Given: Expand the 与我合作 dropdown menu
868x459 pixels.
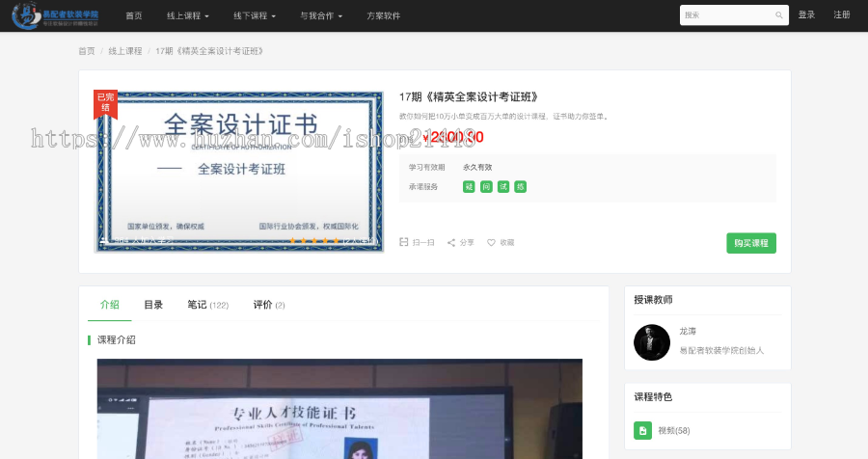Looking at the screenshot, I should (321, 16).
